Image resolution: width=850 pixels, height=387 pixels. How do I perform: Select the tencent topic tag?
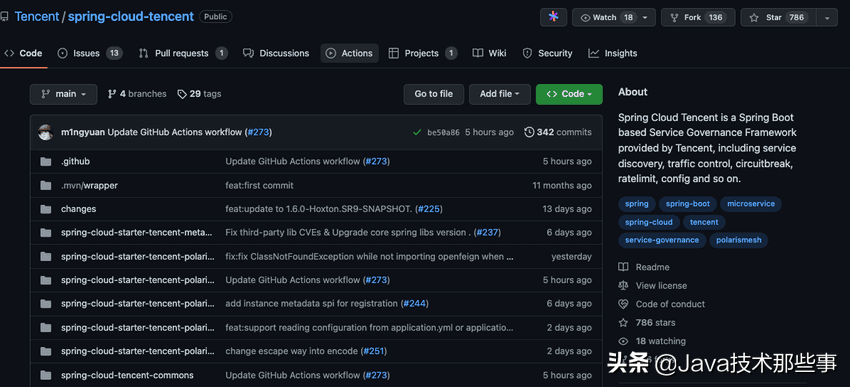704,222
